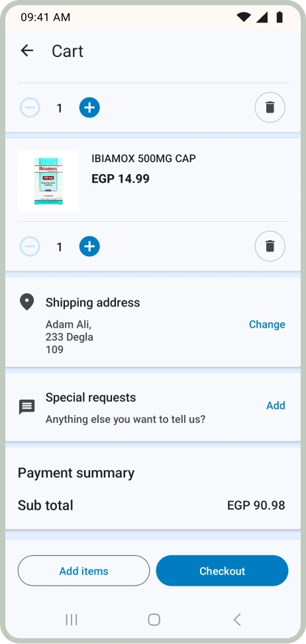Tap the Sub total EGP 90.98 amount
This screenshot has height=644, width=306.
[x=256, y=505]
